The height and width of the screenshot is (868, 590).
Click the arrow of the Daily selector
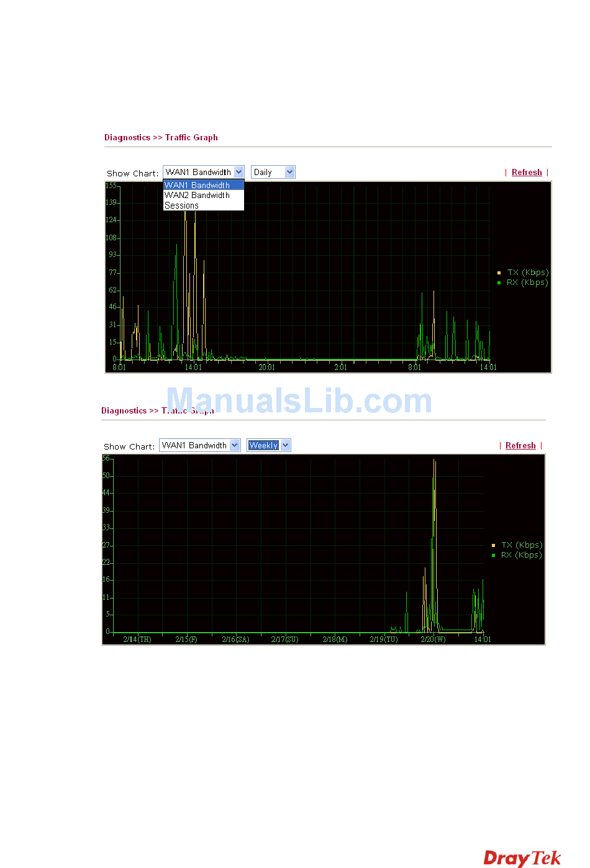(x=290, y=172)
